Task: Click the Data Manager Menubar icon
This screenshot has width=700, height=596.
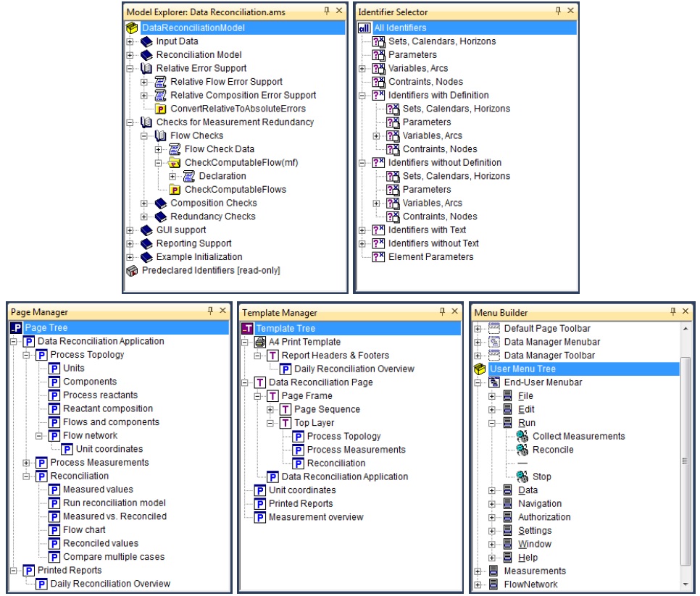Action: [x=494, y=342]
